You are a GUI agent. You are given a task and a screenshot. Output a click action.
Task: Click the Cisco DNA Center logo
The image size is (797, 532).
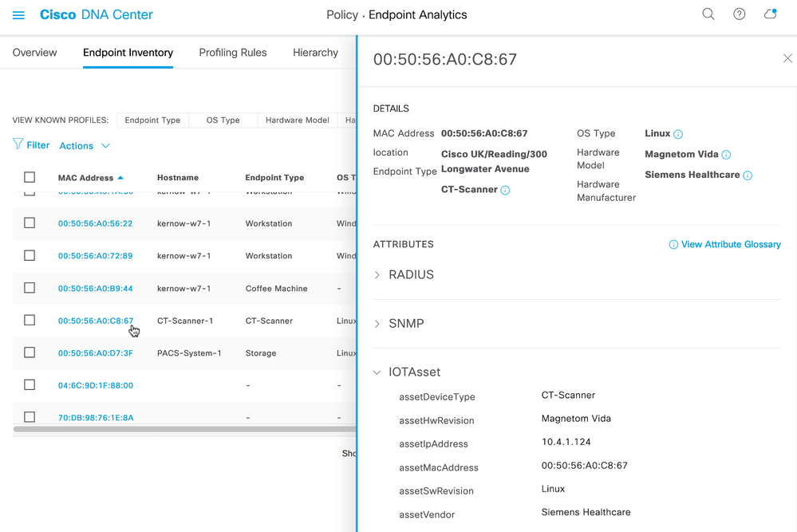(x=96, y=14)
